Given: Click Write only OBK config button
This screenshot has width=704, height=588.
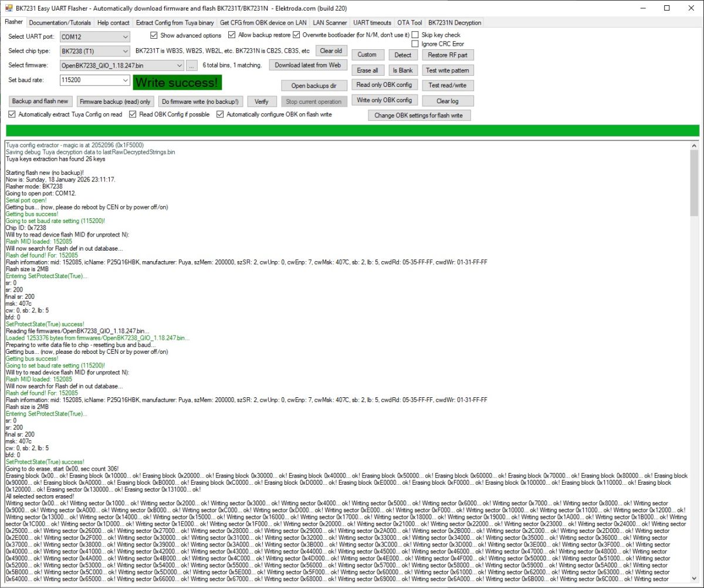Looking at the screenshot, I should (384, 100).
